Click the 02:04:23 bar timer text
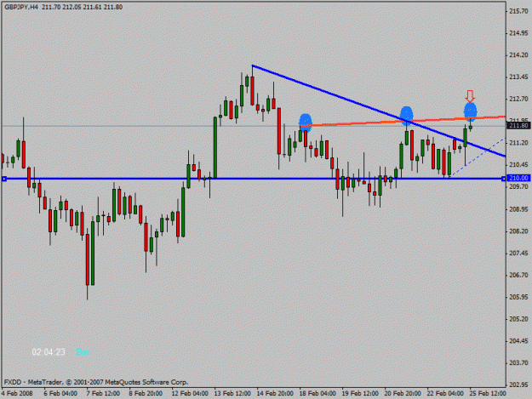 point(49,352)
